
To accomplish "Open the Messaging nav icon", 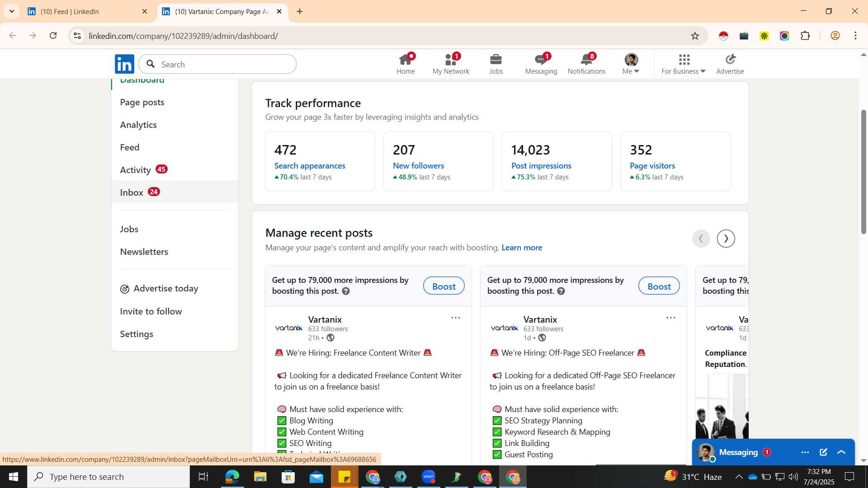I will [541, 64].
